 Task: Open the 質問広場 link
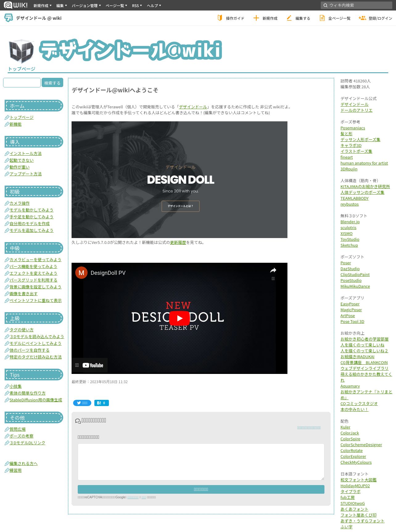coord(18,429)
